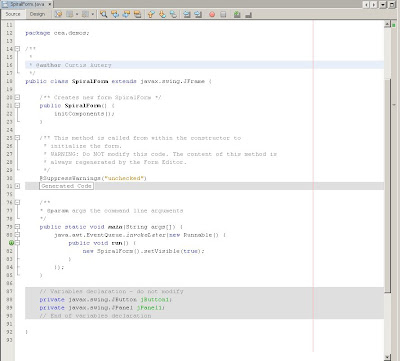
Task: Click scrollbar down arrow
Action: pyautogui.click(x=387, y=357)
